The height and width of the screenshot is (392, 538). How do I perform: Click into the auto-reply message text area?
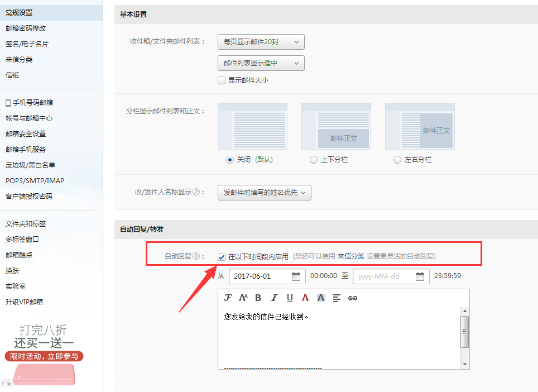tap(340, 338)
